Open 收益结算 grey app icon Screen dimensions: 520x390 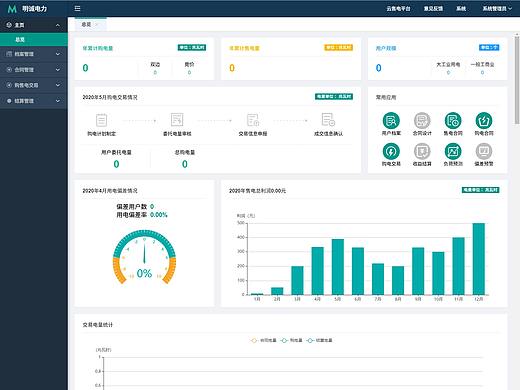click(x=422, y=151)
